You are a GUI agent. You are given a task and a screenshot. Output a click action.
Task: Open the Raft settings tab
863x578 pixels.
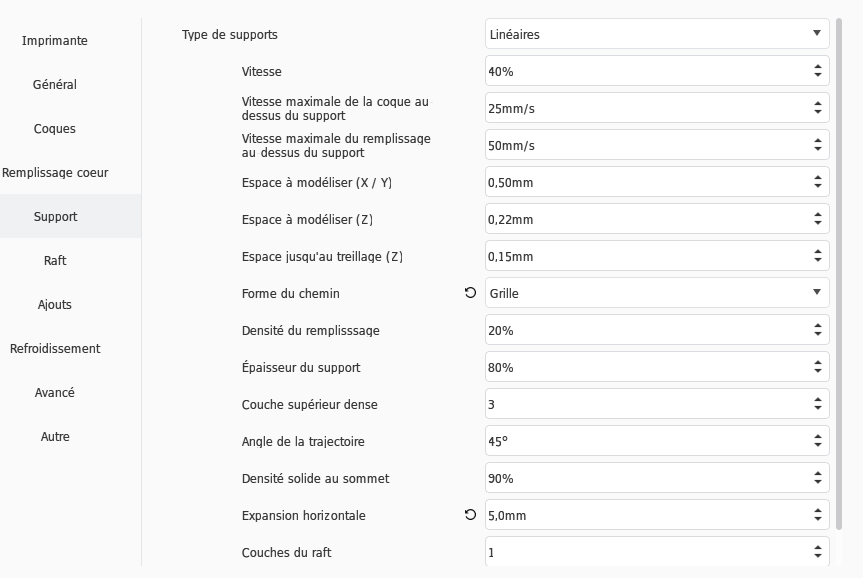[x=55, y=261]
